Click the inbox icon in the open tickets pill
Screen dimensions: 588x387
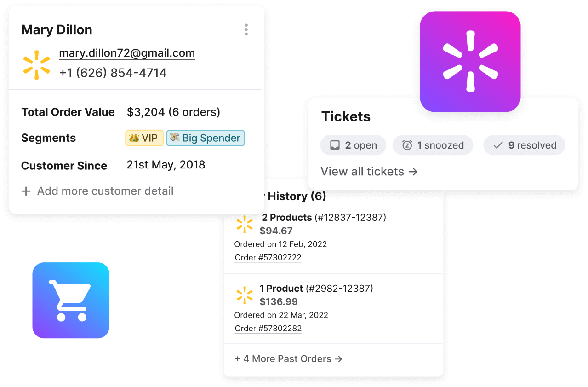tap(335, 145)
